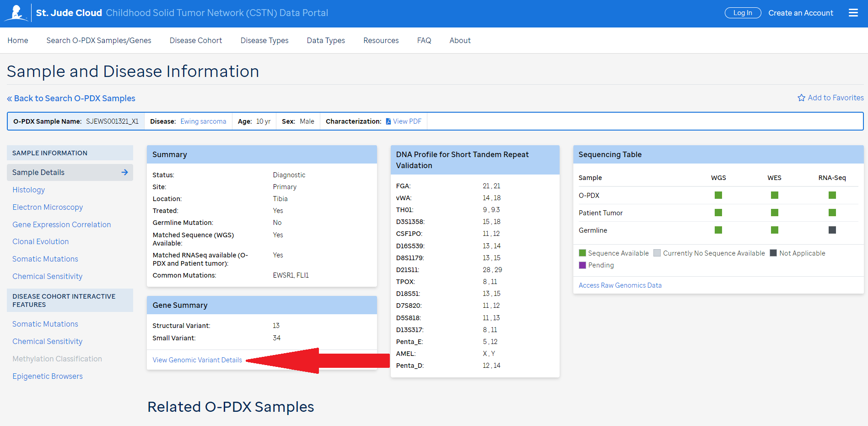Open Clonal Evolution sidebar section
This screenshot has height=426, width=868.
click(x=41, y=241)
